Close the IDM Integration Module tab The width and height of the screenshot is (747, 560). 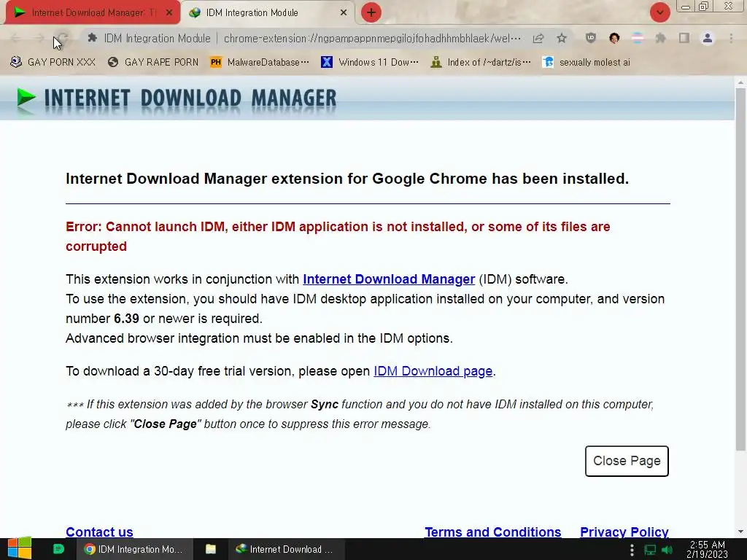[x=344, y=13]
